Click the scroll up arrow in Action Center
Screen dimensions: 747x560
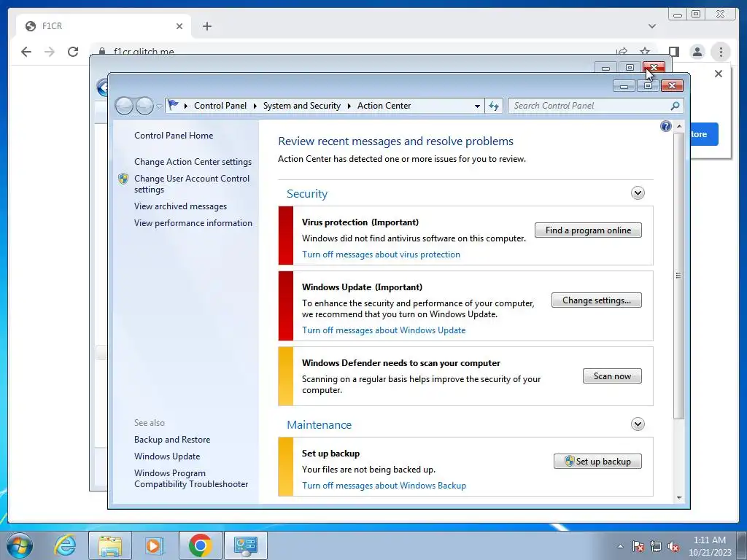click(x=679, y=126)
